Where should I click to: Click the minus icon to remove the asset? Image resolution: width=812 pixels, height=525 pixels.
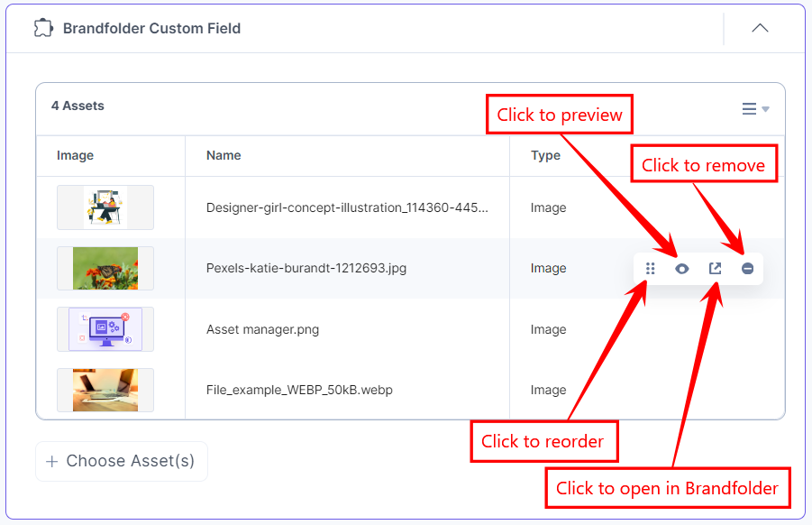(x=747, y=268)
